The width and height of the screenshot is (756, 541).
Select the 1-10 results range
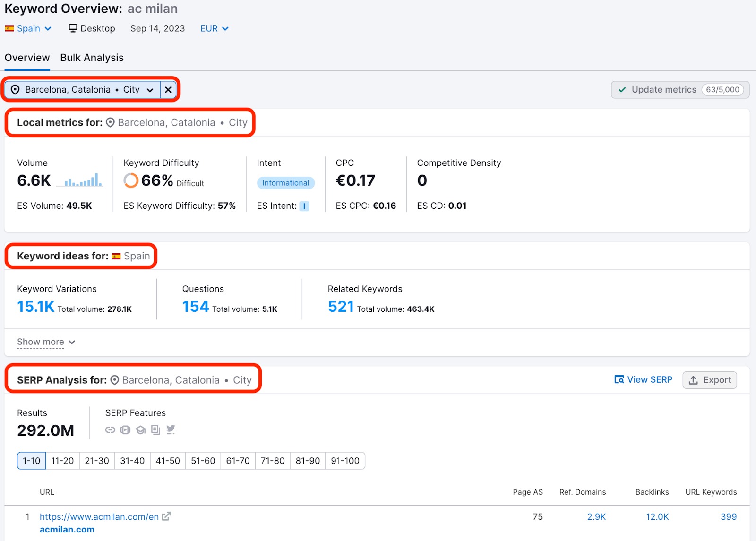pos(32,461)
